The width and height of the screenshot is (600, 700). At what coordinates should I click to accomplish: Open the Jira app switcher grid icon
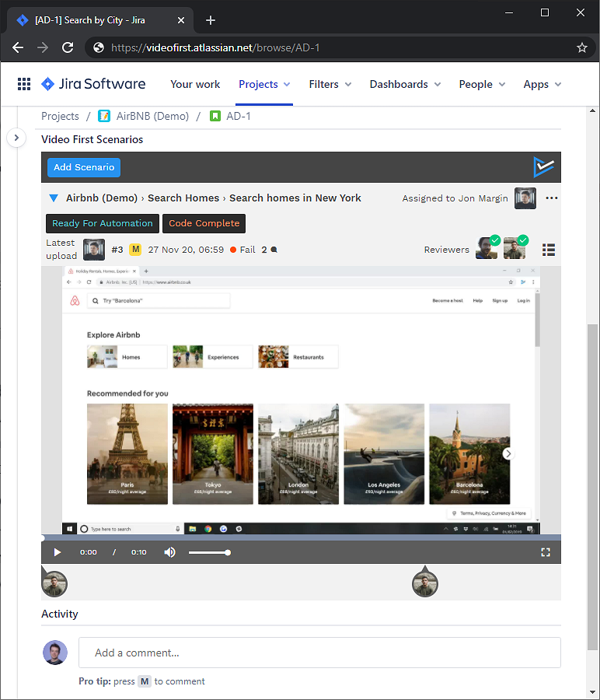click(x=24, y=84)
